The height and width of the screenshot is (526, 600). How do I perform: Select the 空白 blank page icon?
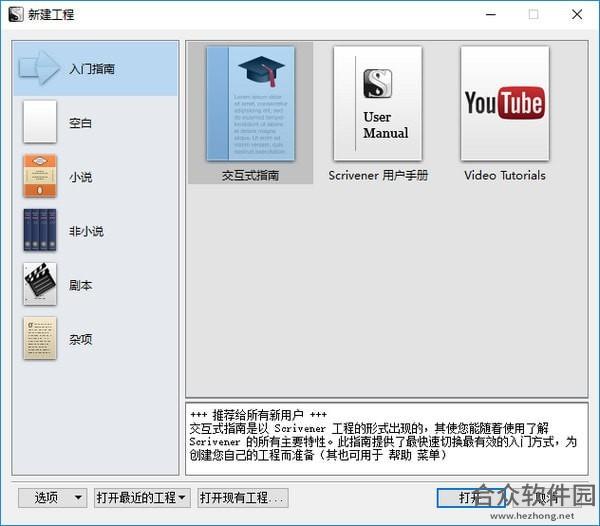click(40, 122)
